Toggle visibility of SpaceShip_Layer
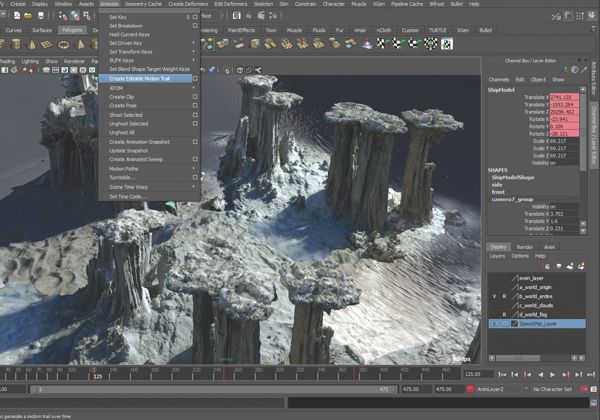The image size is (600, 420). pos(494,324)
